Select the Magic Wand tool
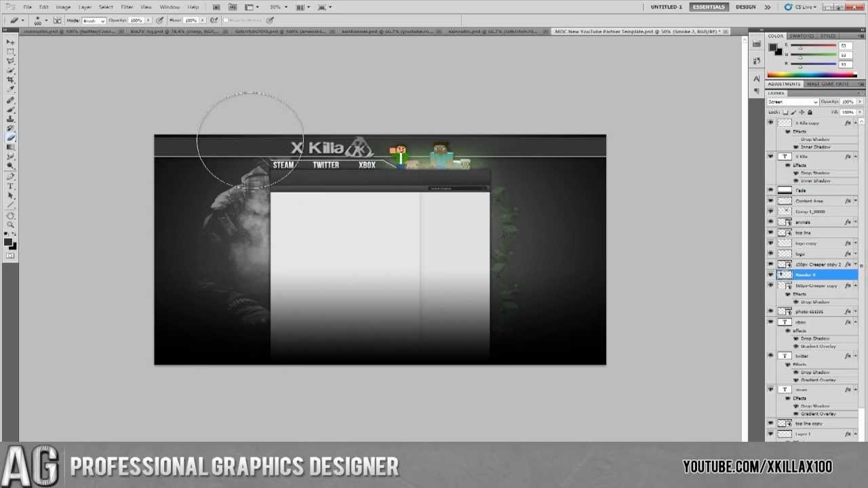Screen dimensions: 868x488 tap(10, 70)
